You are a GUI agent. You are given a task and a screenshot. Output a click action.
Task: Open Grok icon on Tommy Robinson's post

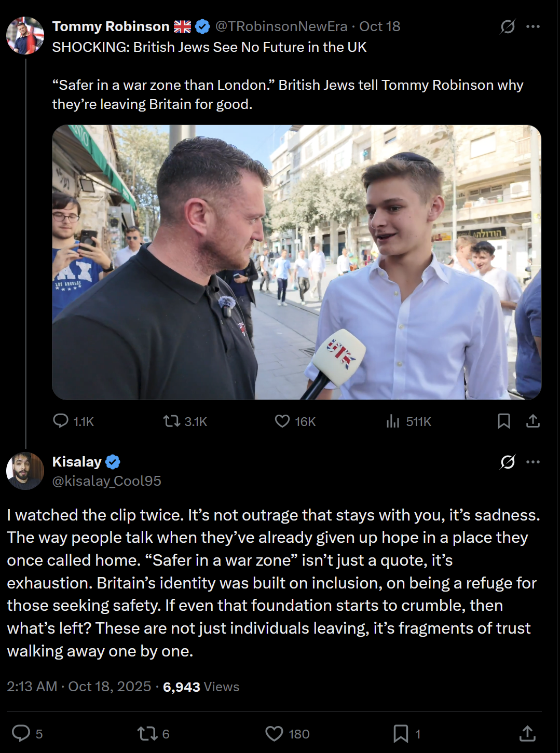pos(508,26)
